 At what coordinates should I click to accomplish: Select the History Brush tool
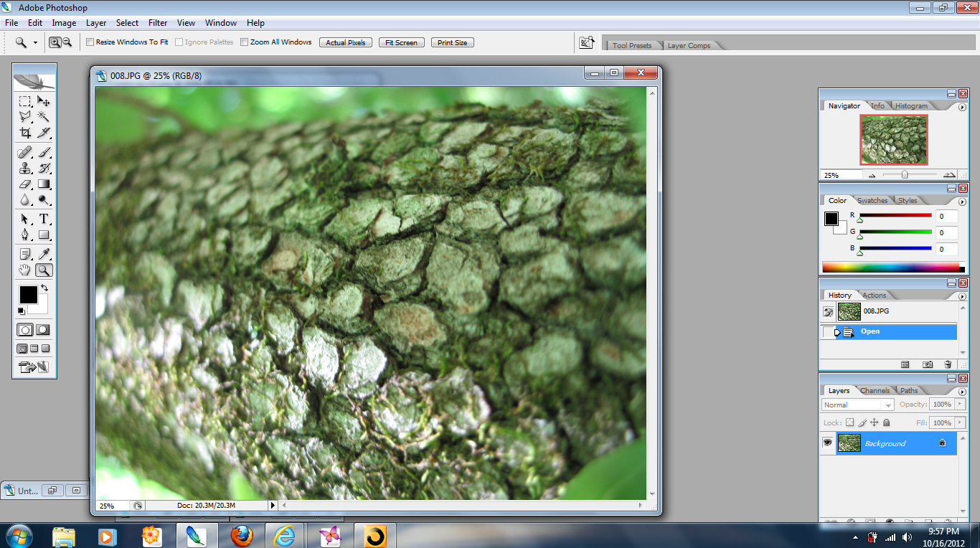(44, 169)
